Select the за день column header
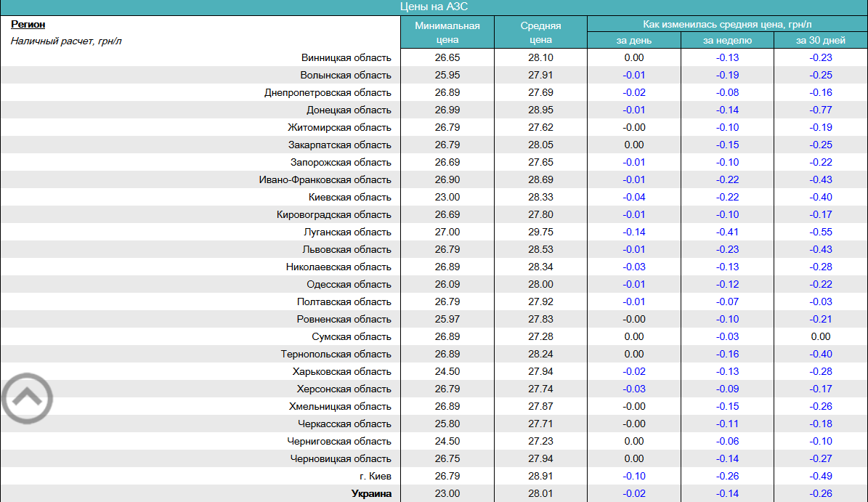Image resolution: width=868 pixels, height=502 pixels. [x=634, y=41]
